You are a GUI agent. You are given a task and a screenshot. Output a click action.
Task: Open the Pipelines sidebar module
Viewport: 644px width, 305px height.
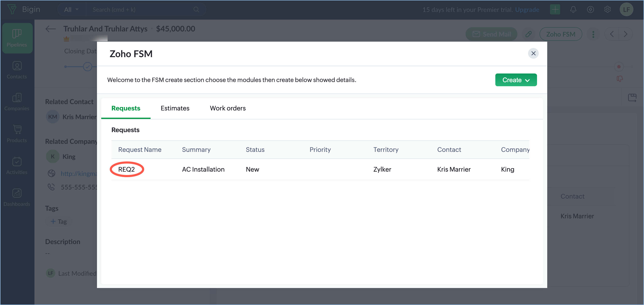tap(17, 38)
